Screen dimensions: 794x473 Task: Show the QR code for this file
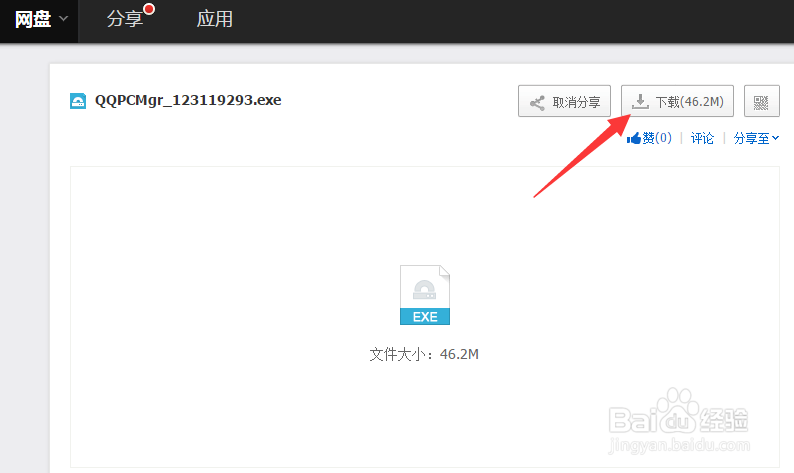pos(762,102)
